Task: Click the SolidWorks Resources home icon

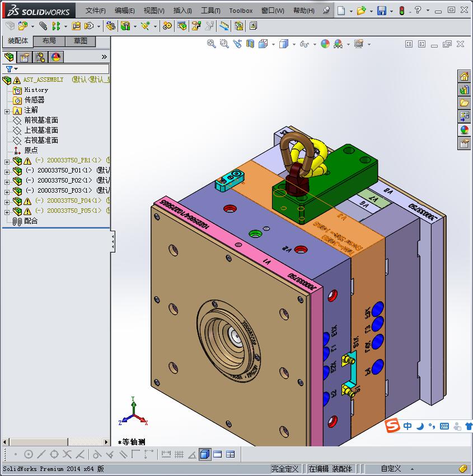Action: (464, 77)
